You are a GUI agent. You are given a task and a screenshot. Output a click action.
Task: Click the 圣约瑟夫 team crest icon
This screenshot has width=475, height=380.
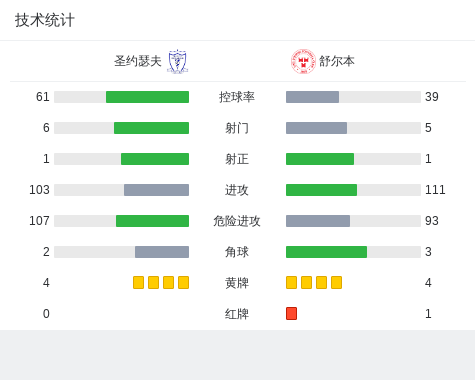tap(178, 61)
